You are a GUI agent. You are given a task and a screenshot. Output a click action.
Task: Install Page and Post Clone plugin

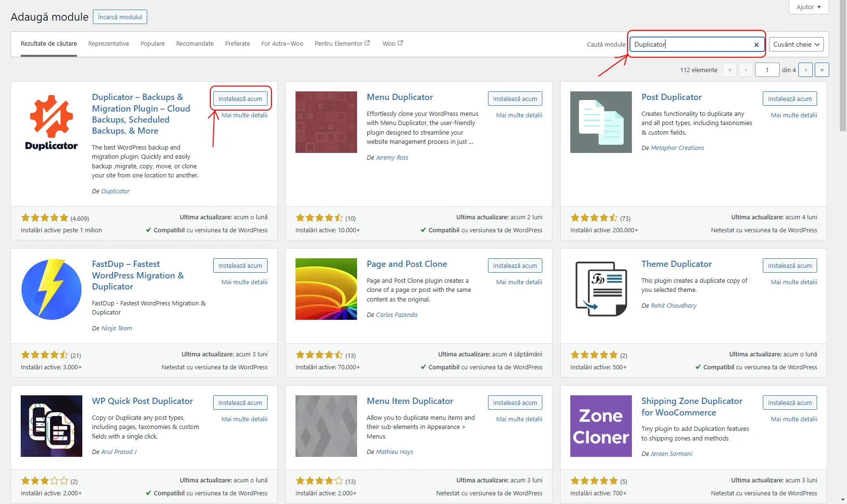[515, 265]
